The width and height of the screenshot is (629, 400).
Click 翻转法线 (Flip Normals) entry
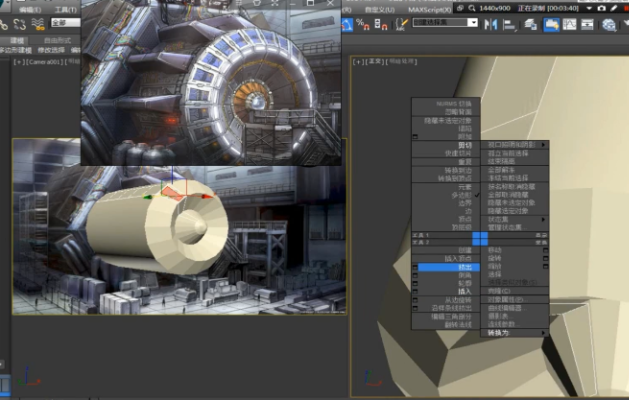point(458,325)
